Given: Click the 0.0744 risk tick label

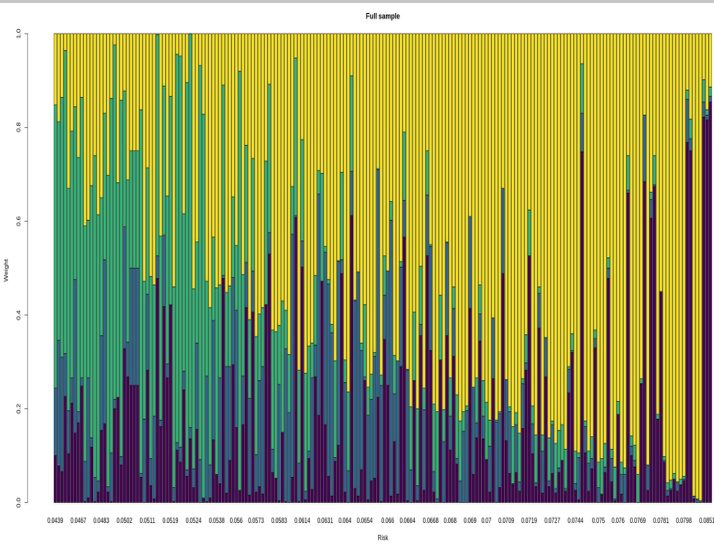Looking at the screenshot, I should coord(576,521).
